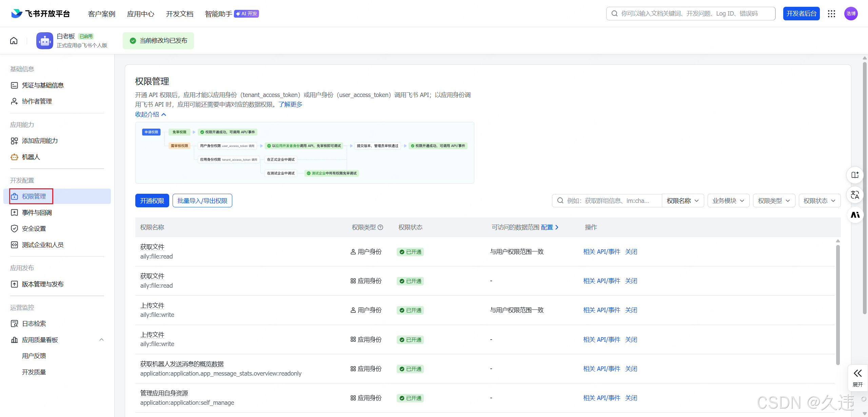Click the user avatar in top right
This screenshot has width=868, height=417.
[851, 14]
